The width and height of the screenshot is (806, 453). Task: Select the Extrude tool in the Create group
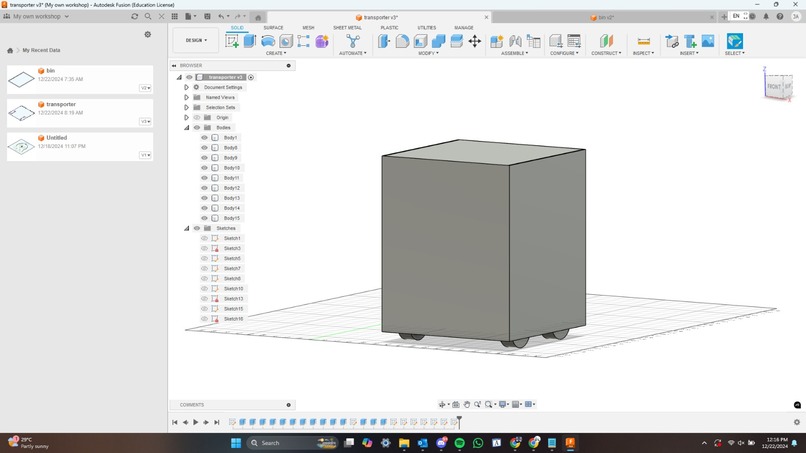(x=250, y=41)
